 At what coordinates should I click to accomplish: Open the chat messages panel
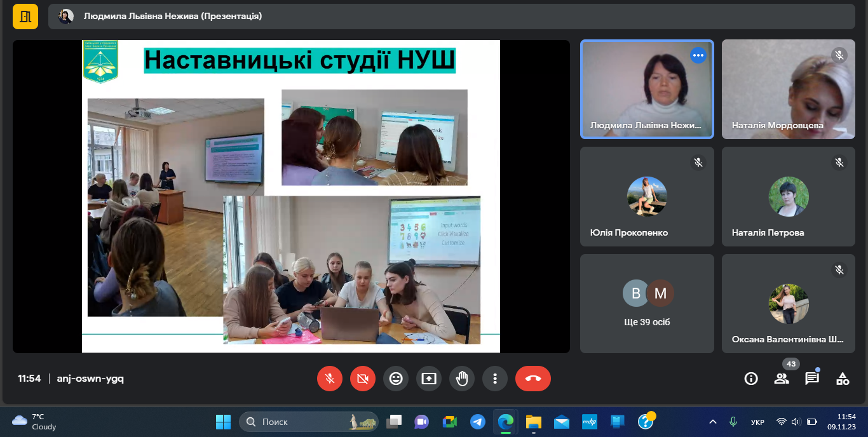tap(812, 379)
